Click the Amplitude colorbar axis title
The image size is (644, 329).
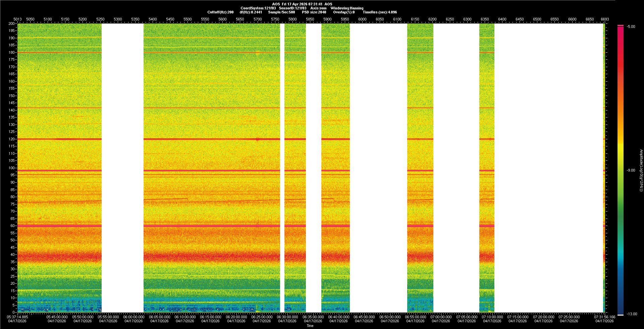641,171
